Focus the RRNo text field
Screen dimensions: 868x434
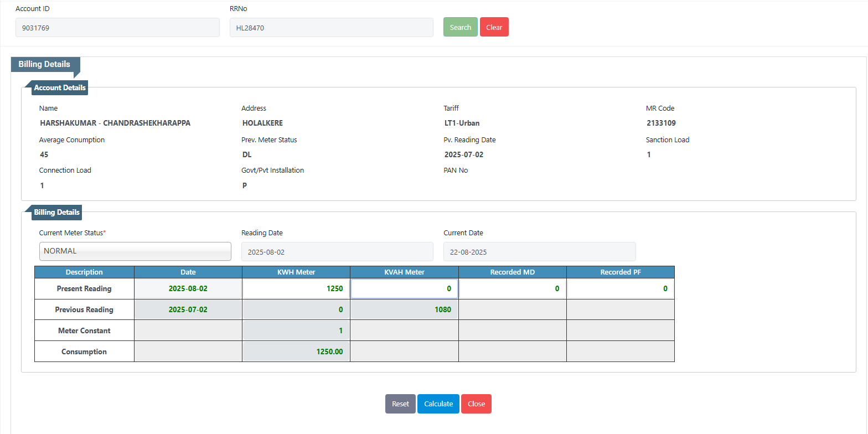(331, 28)
